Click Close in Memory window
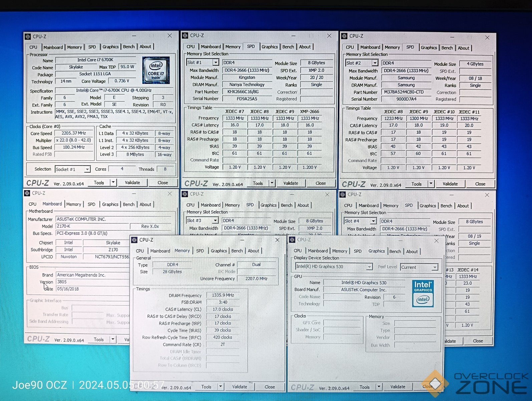The height and width of the screenshot is (401, 532). coord(270,387)
